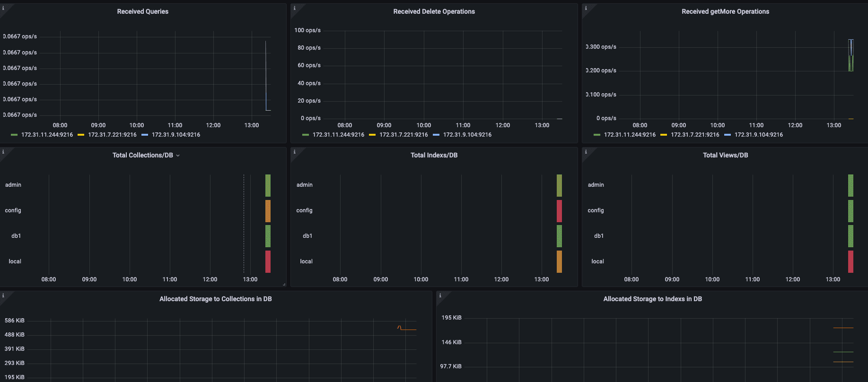
Task: Open the info icon of Received Queries panel
Action: (3, 8)
